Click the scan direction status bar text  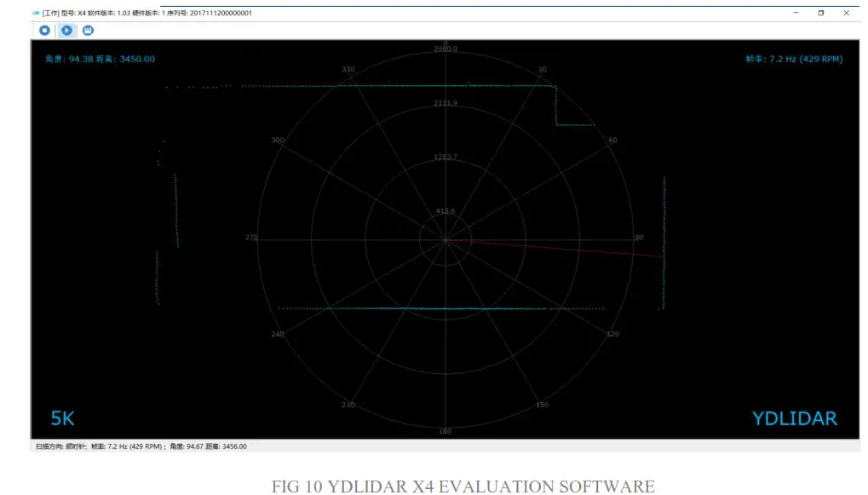coord(60,446)
